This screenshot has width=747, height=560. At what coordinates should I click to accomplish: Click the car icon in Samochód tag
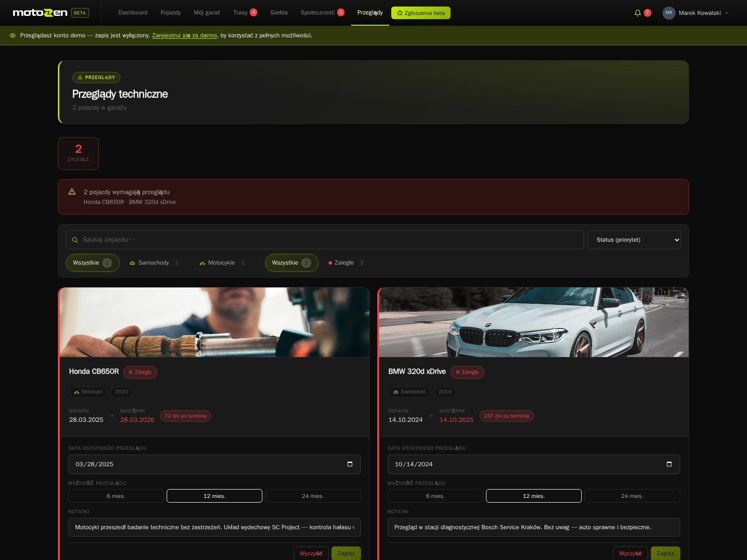396,392
